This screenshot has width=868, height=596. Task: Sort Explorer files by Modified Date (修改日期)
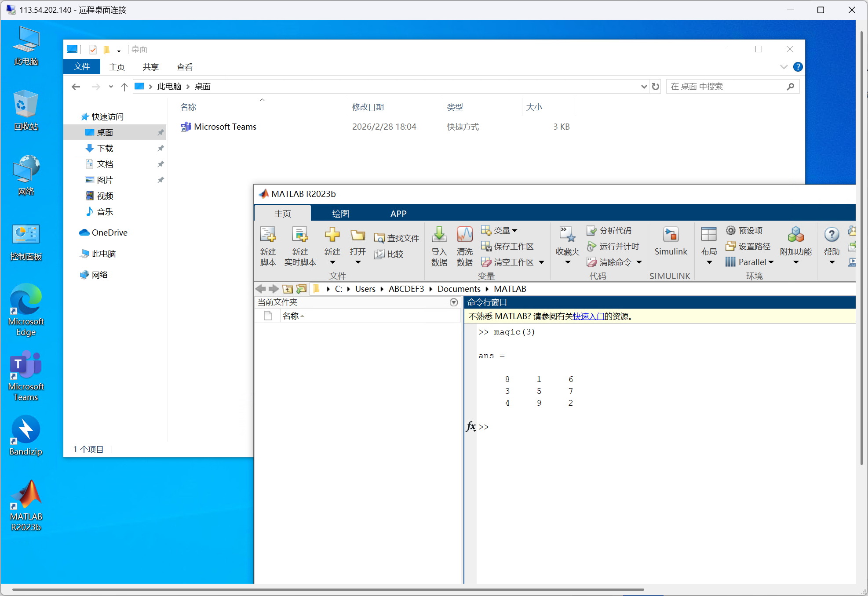pyautogui.click(x=368, y=107)
